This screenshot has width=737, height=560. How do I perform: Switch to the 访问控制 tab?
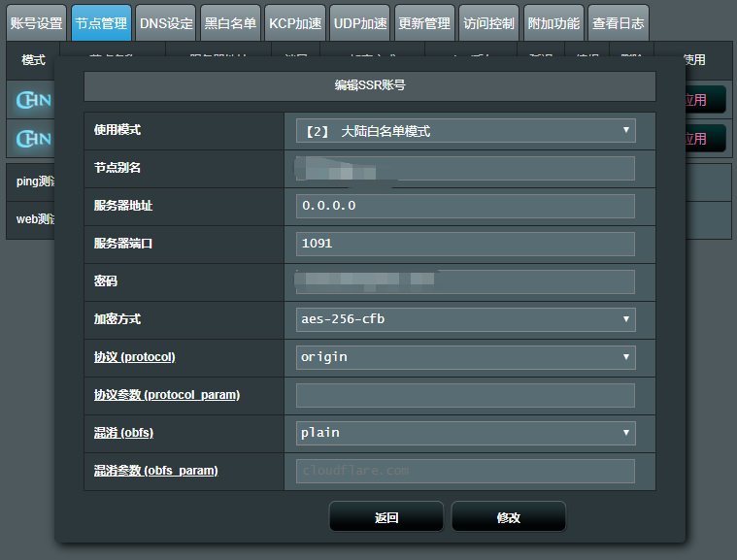488,23
